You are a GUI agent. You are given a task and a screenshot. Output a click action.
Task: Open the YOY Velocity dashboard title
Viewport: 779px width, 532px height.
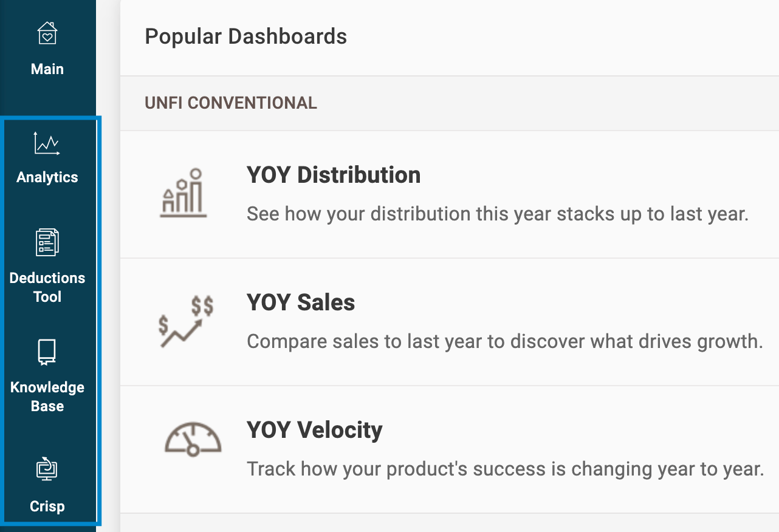pyautogui.click(x=315, y=430)
